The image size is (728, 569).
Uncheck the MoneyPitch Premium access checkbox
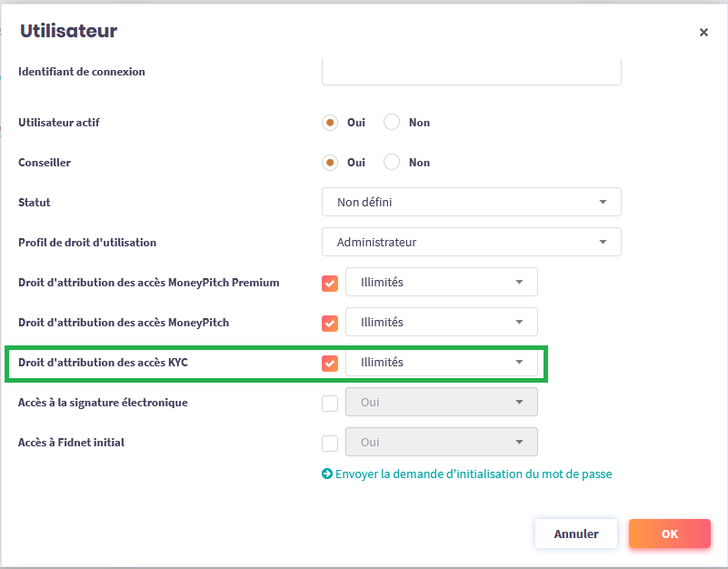330,283
